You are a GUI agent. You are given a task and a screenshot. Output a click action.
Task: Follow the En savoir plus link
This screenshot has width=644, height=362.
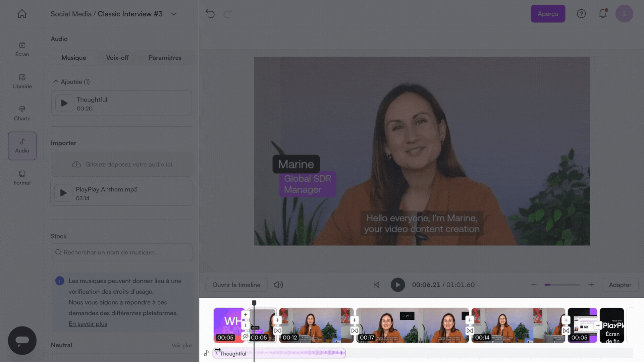point(88,324)
